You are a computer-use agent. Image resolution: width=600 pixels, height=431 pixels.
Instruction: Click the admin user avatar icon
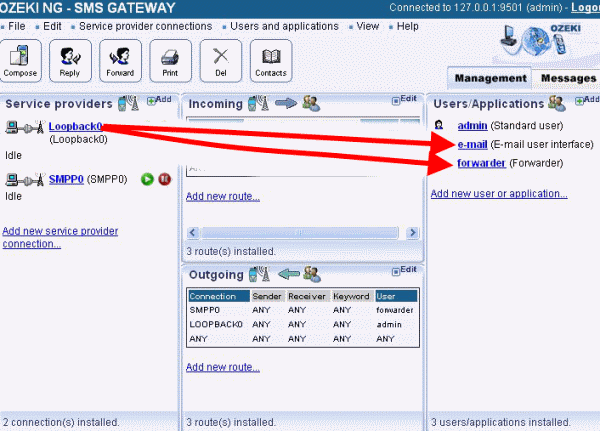click(439, 125)
